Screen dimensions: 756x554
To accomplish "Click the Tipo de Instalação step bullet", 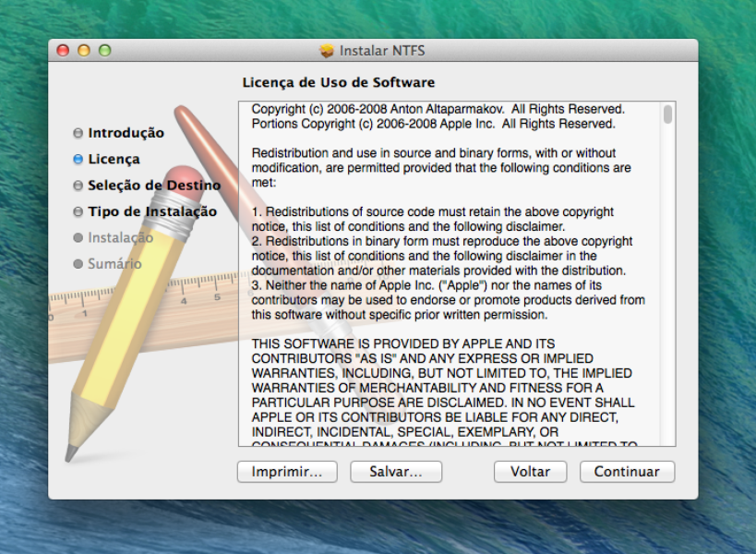I will pos(78,211).
